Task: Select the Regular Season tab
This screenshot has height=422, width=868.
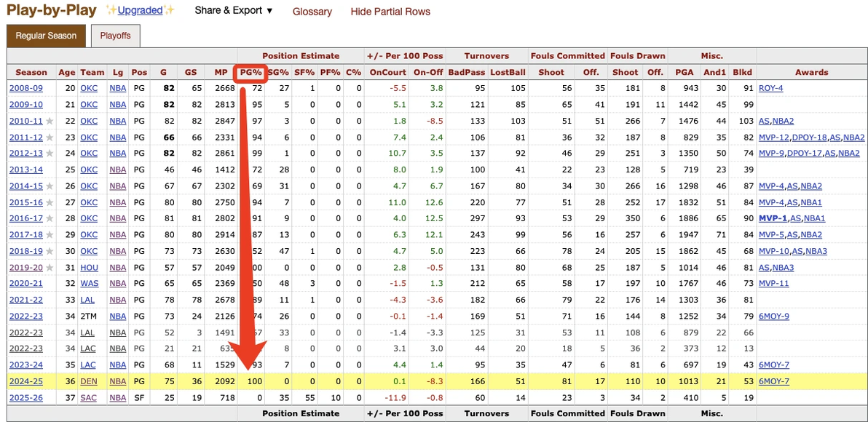Action: (x=46, y=36)
